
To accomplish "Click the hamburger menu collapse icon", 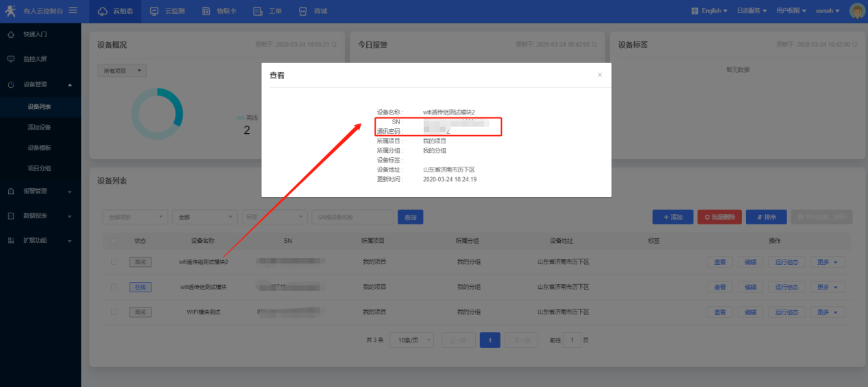I will point(73,10).
